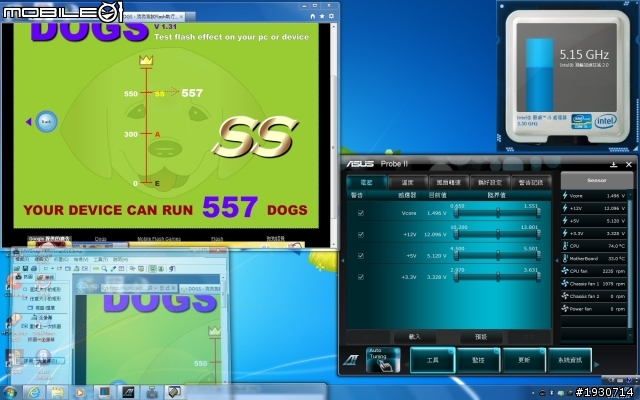This screenshot has height=400, width=640.
Task: Collapse Probe II panel via left edge arrow
Action: [x=342, y=260]
